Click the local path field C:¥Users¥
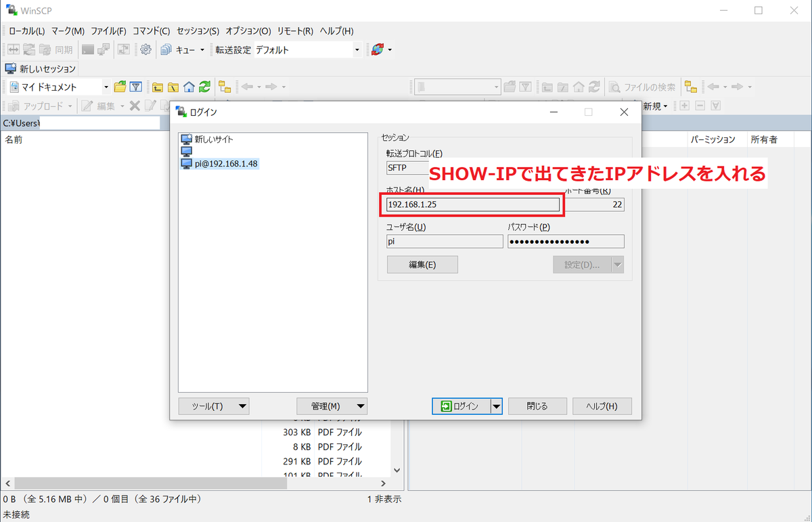 coord(81,123)
